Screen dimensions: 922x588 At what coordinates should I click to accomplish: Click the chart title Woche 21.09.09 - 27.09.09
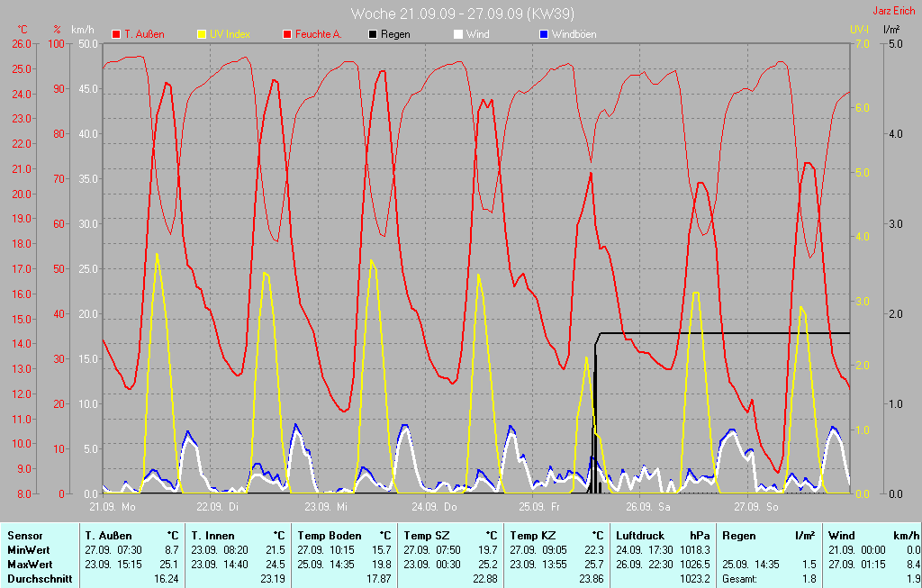462,14
